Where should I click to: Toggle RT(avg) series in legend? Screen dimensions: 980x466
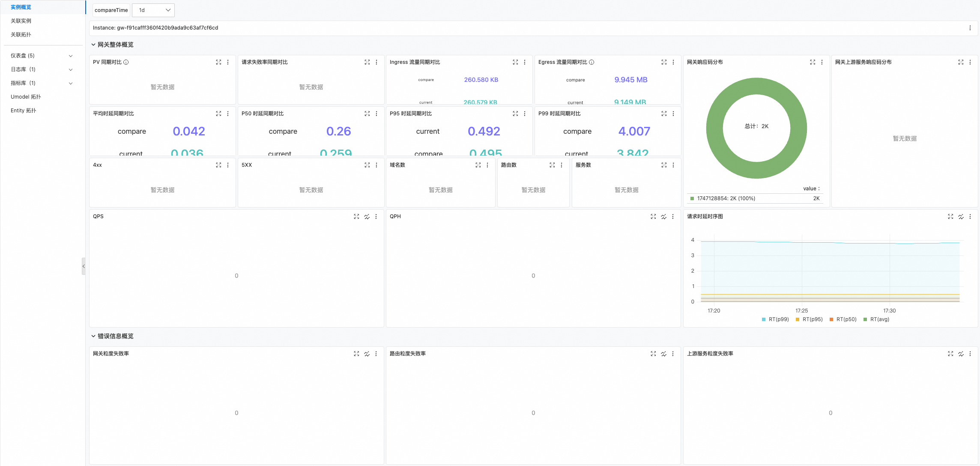876,319
